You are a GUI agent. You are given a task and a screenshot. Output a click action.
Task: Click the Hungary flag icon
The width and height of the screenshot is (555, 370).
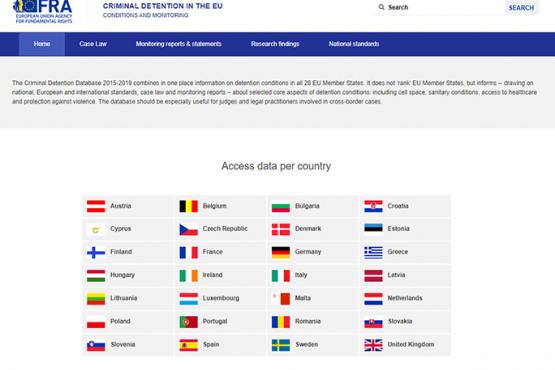[96, 275]
